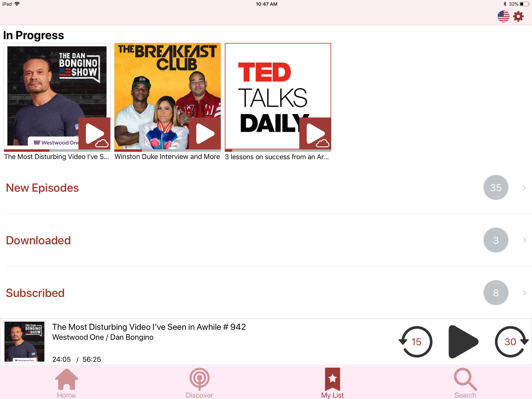Play The Breakfast Club episode
This screenshot has height=399, width=532.
coord(205,134)
